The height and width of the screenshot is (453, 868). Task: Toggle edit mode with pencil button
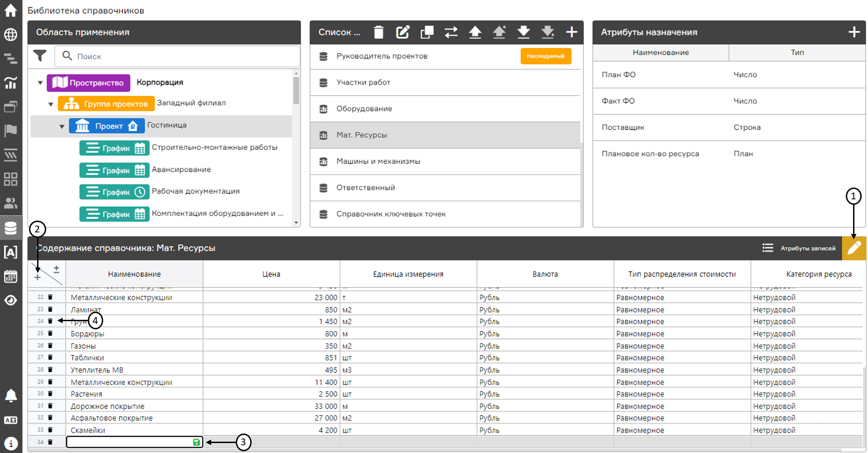point(854,248)
